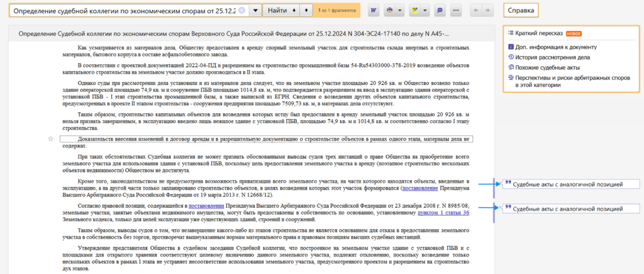Open Похожие судебные акты
Image resolution: width=644 pixels, height=274 pixels.
548,67
